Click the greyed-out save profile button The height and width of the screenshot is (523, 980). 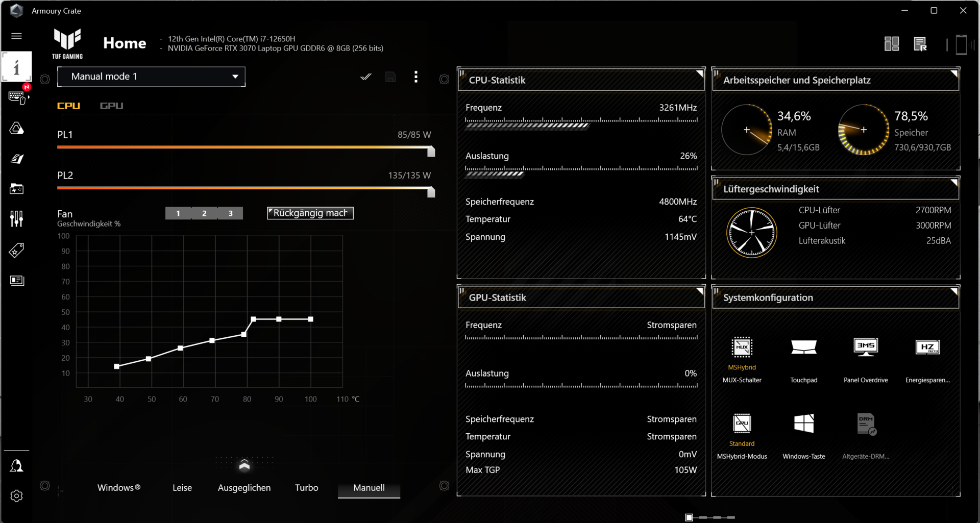[x=390, y=77]
